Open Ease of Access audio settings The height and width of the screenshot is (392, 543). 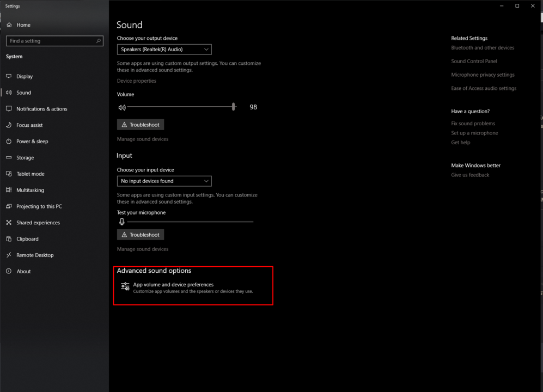pyautogui.click(x=484, y=88)
